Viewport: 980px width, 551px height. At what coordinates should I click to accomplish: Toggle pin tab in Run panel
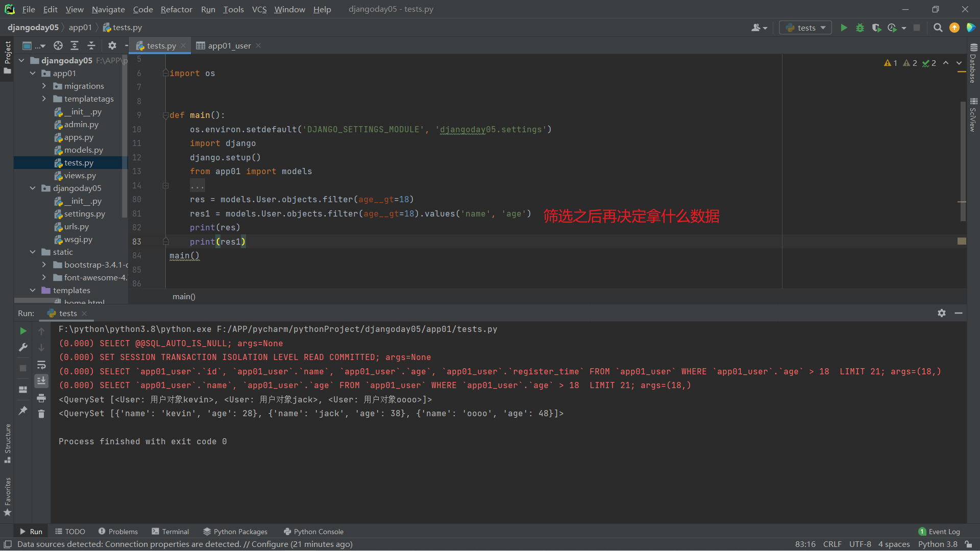23,411
